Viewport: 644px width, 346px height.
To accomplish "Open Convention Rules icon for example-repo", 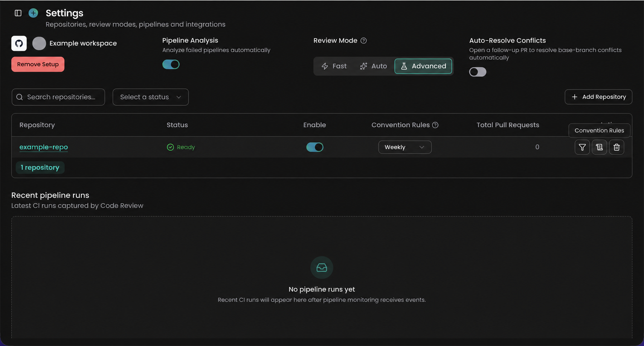I will [600, 147].
